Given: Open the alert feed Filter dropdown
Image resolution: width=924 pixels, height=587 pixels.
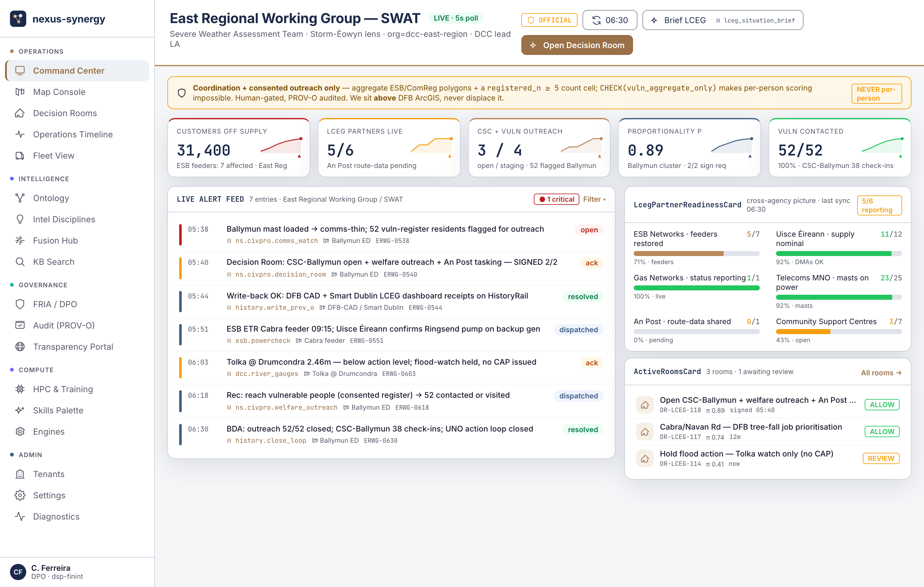Looking at the screenshot, I should [x=594, y=199].
